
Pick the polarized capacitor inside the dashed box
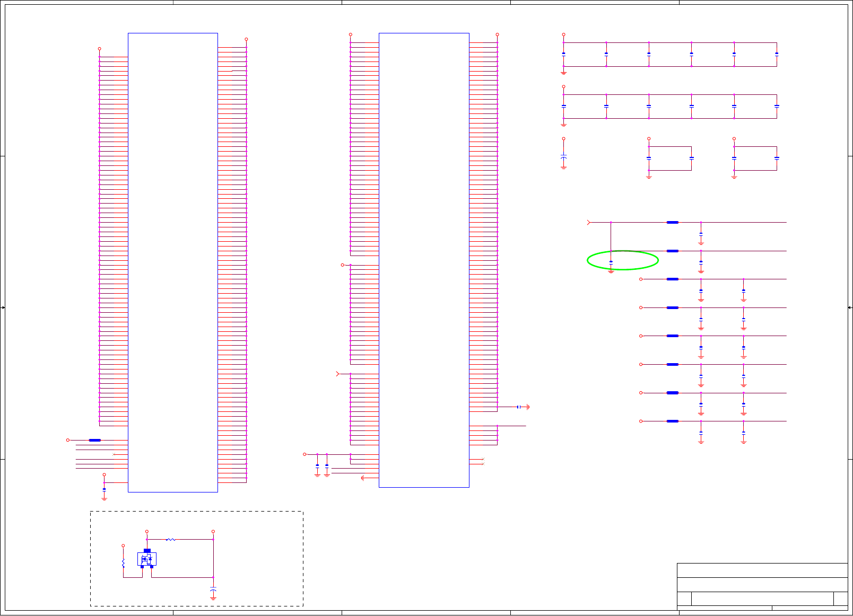pos(213,590)
